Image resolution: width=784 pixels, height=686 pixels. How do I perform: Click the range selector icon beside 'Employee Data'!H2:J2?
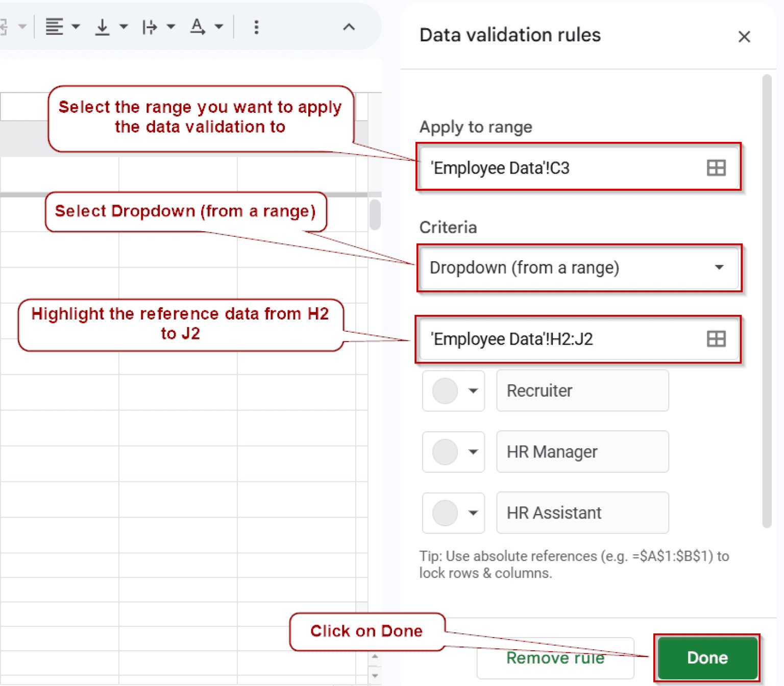(716, 339)
